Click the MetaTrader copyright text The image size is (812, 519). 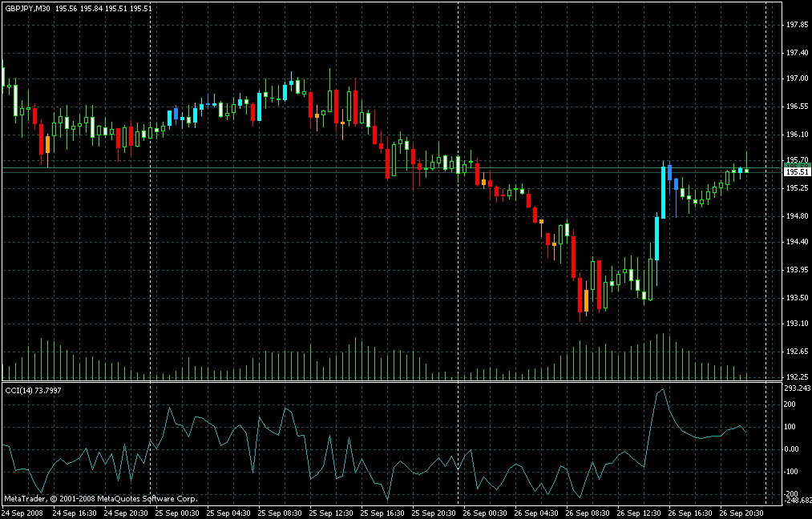[100, 498]
